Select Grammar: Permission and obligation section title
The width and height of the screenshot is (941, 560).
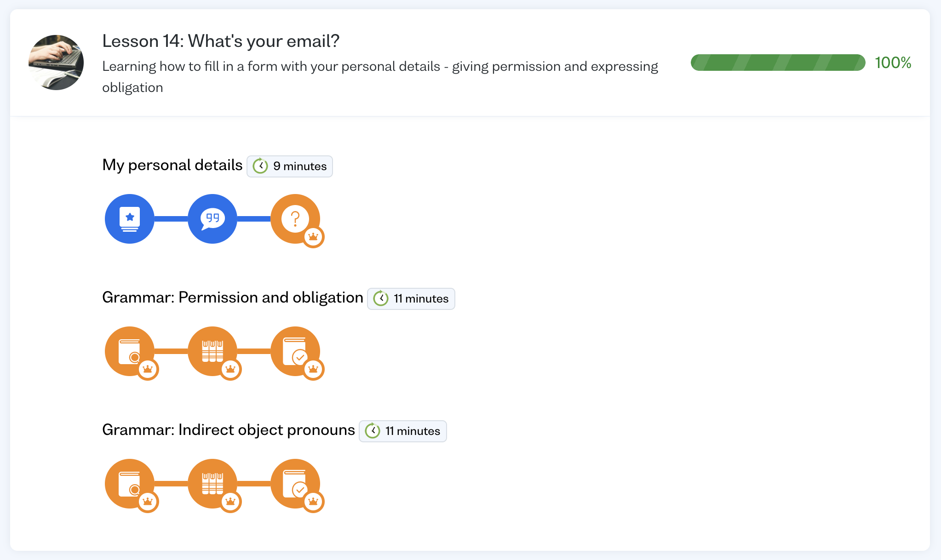pos(233,297)
